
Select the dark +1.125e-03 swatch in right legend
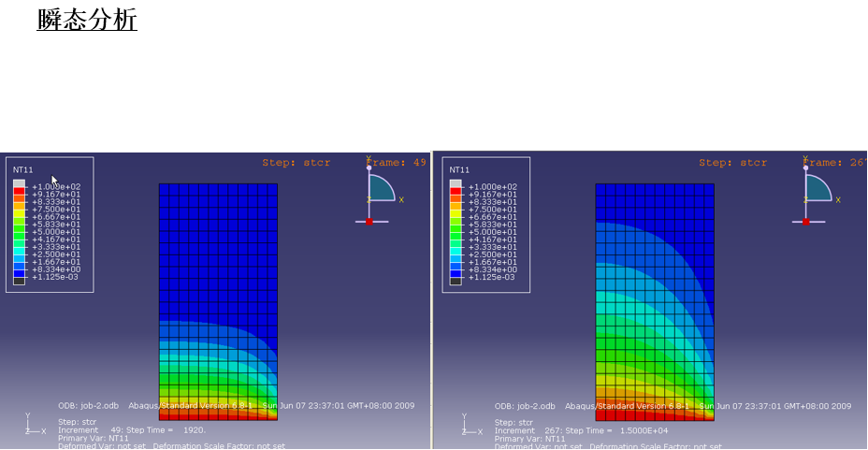click(x=456, y=280)
